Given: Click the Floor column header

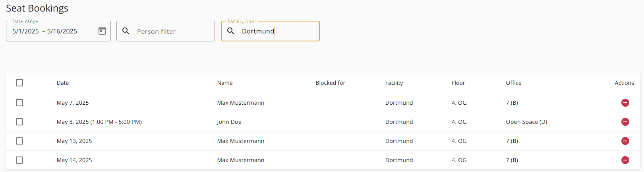Looking at the screenshot, I should 458,83.
